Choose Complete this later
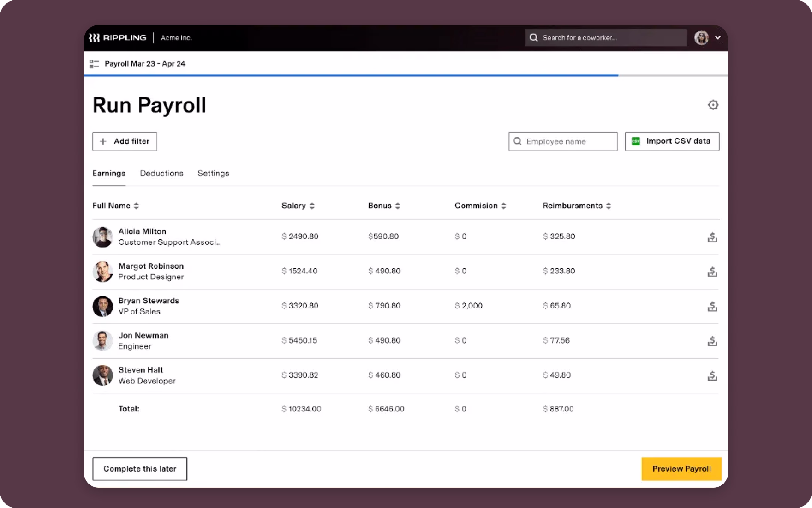The width and height of the screenshot is (812, 508). 140,469
